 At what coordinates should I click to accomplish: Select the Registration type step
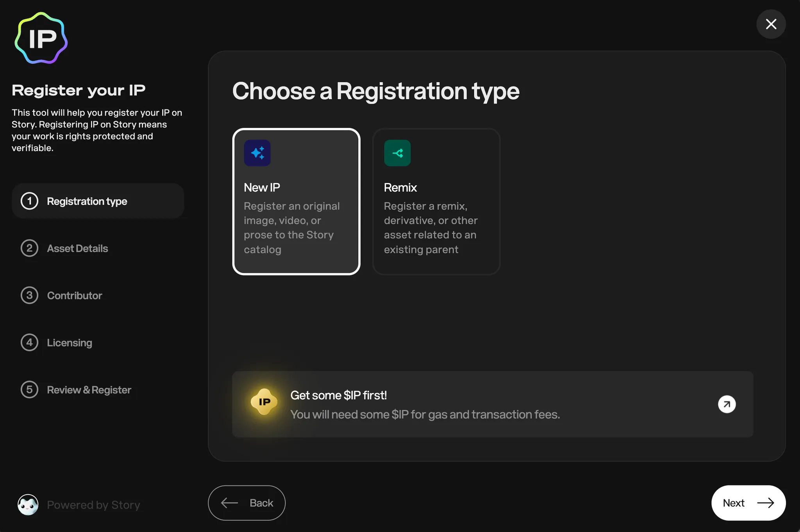tap(98, 201)
